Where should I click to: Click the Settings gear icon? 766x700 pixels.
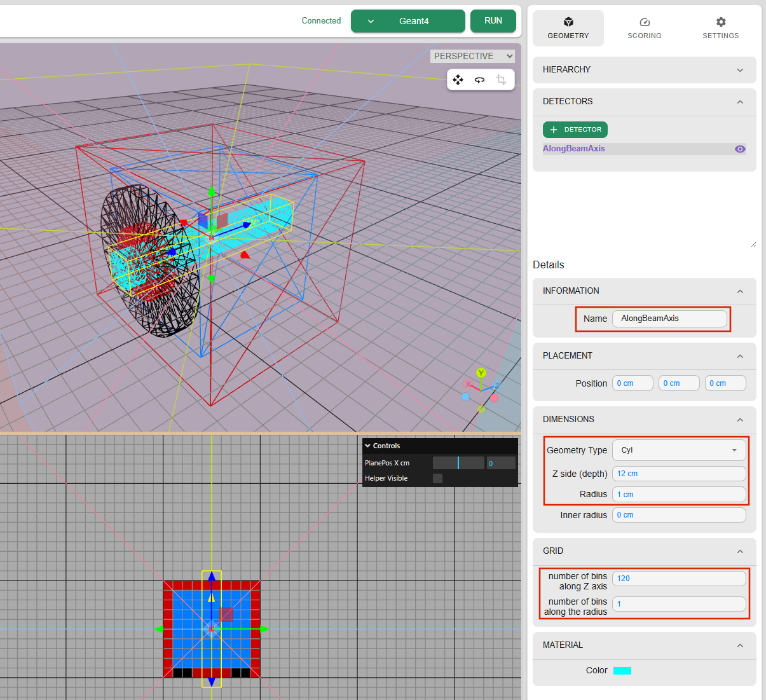720,22
